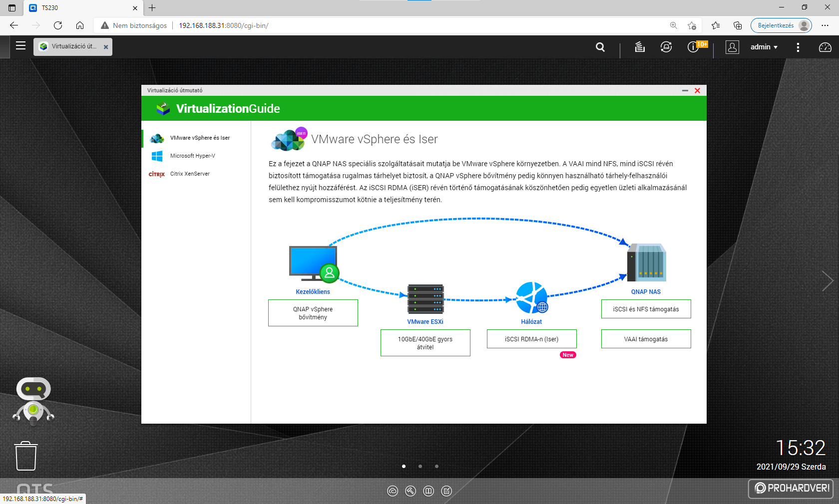Reload the browser page

tap(58, 25)
